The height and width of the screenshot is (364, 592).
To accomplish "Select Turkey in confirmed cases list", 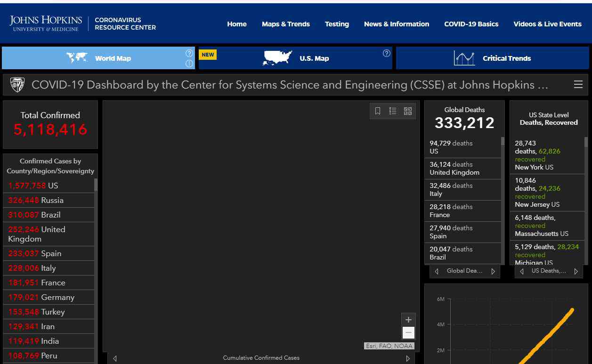I will click(x=49, y=312).
